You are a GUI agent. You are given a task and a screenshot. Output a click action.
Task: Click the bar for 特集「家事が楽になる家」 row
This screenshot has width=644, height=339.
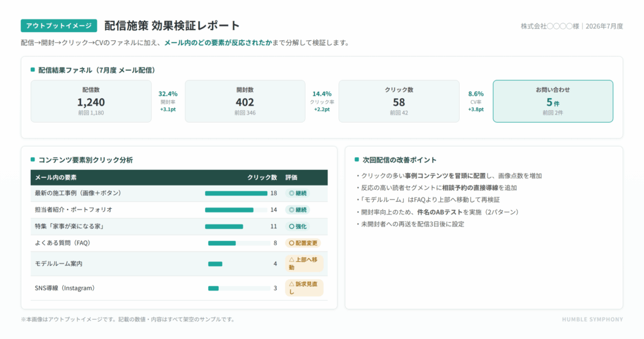click(224, 226)
